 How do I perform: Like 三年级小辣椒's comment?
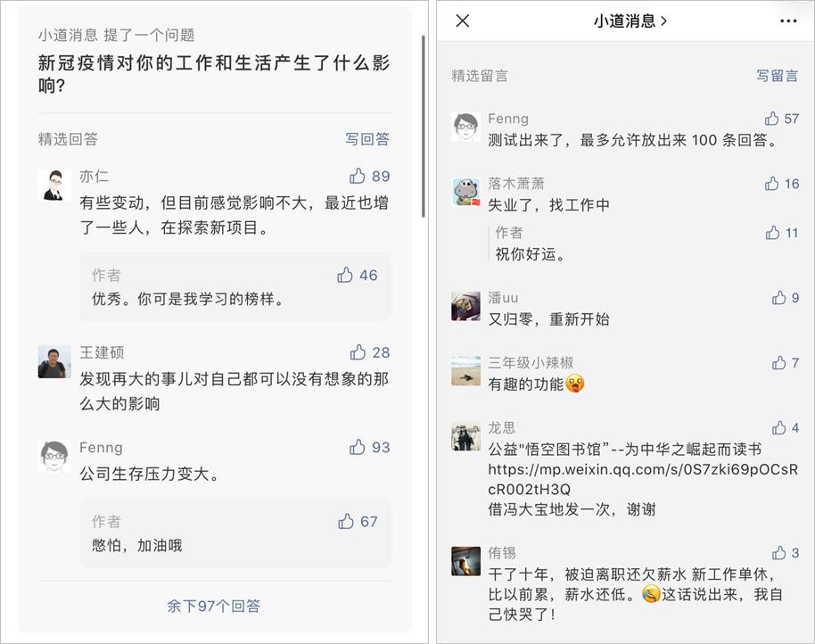tap(778, 363)
